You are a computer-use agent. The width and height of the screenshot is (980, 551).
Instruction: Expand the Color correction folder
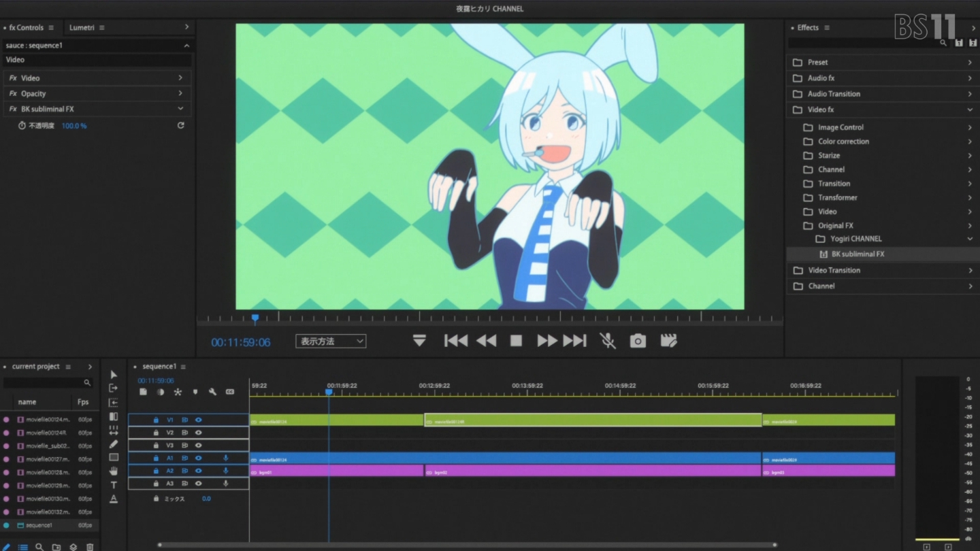point(970,141)
